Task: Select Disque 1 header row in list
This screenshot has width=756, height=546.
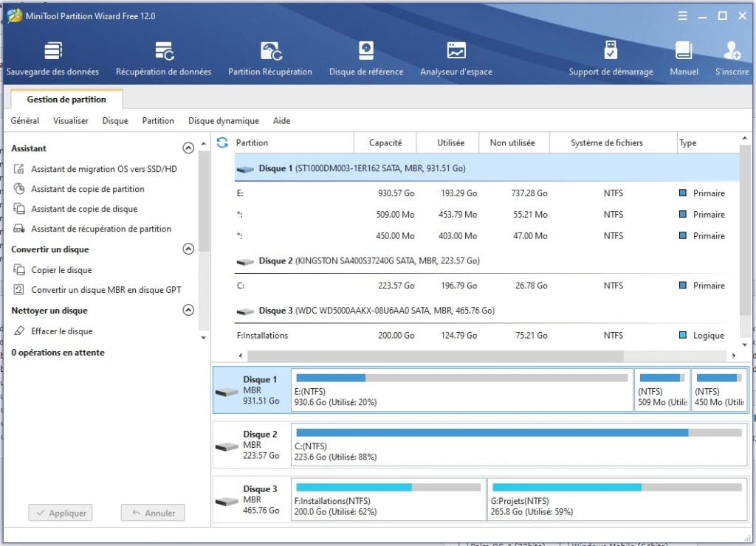Action: (x=487, y=168)
